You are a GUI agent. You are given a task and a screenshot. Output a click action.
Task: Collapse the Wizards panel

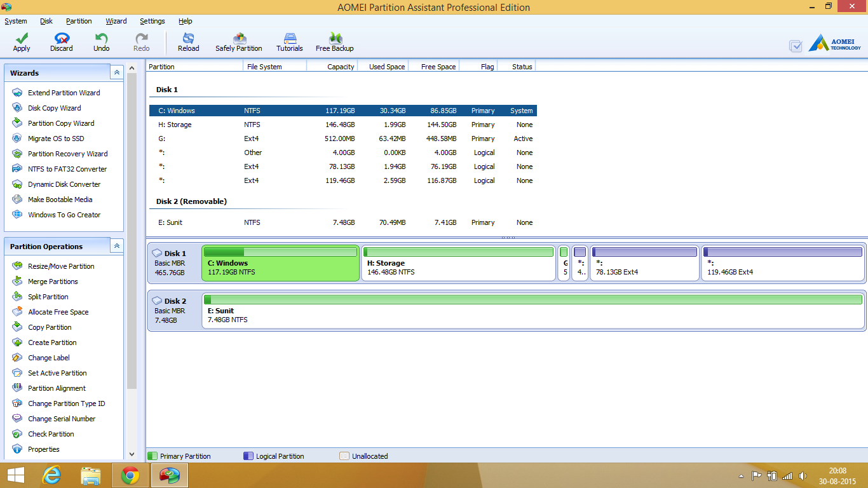(x=116, y=73)
